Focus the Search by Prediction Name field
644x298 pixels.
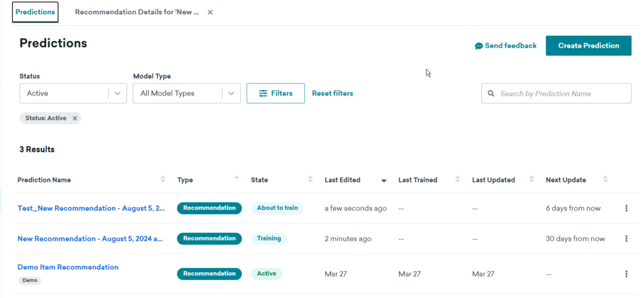(556, 94)
